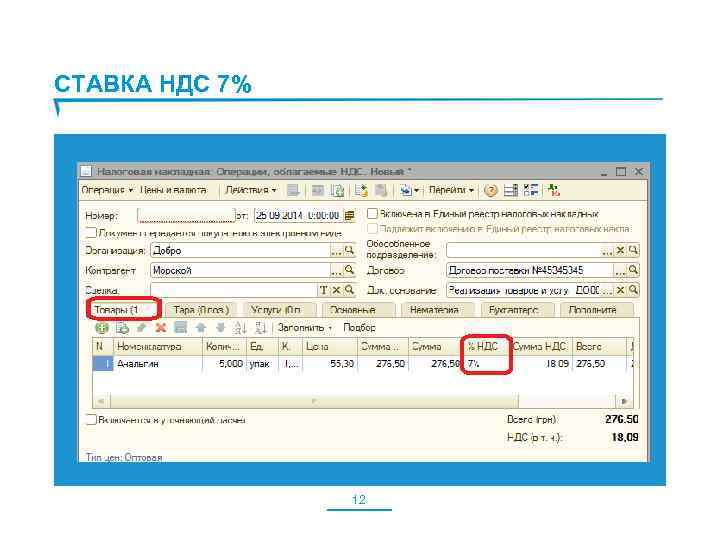720x540 pixels.
Task: Click the date field showing 25.09.2014
Action: pos(298,215)
